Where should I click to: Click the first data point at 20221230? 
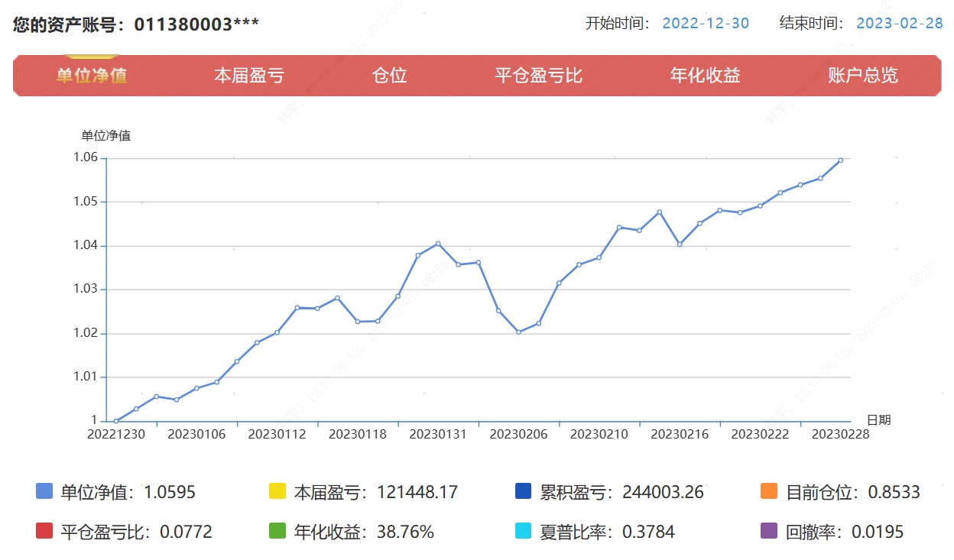tap(115, 421)
